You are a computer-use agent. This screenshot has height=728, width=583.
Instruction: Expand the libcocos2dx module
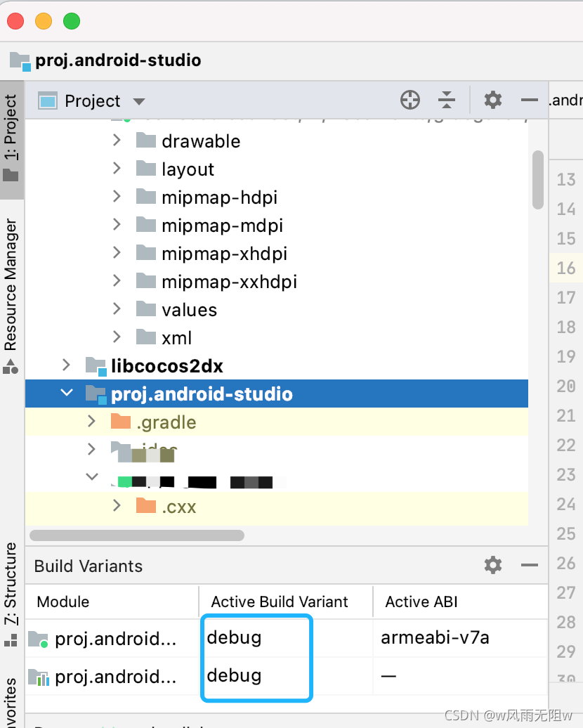tap(65, 365)
